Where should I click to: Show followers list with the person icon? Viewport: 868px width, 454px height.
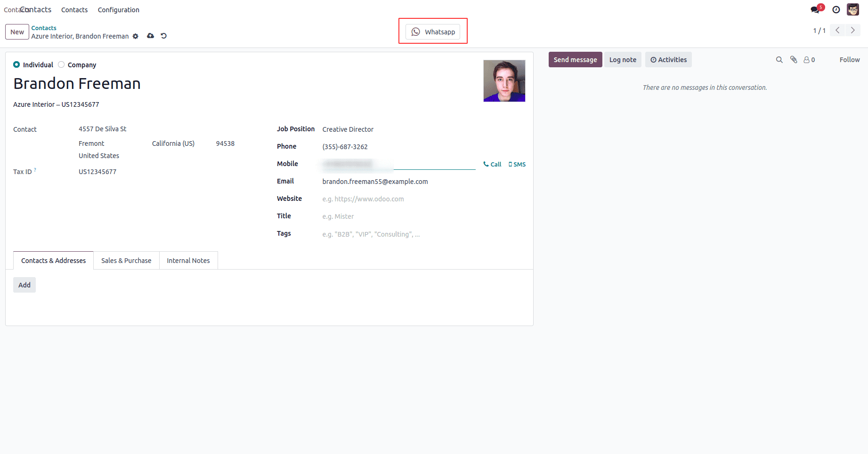pyautogui.click(x=807, y=60)
